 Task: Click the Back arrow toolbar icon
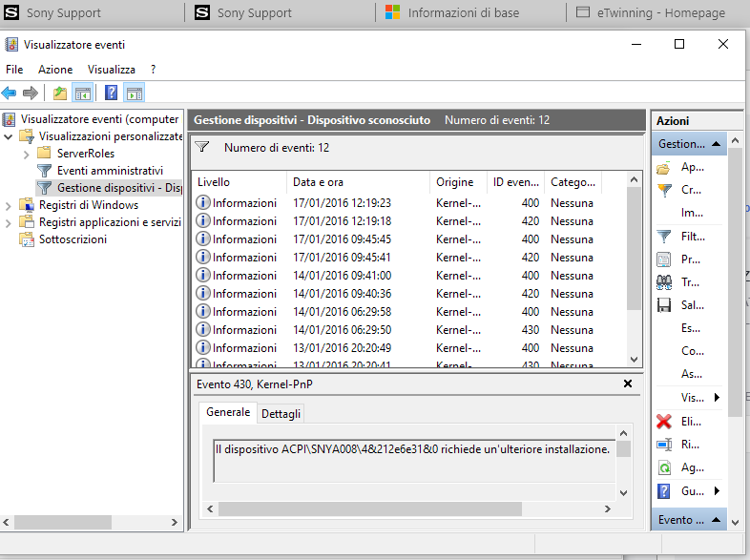[10, 93]
